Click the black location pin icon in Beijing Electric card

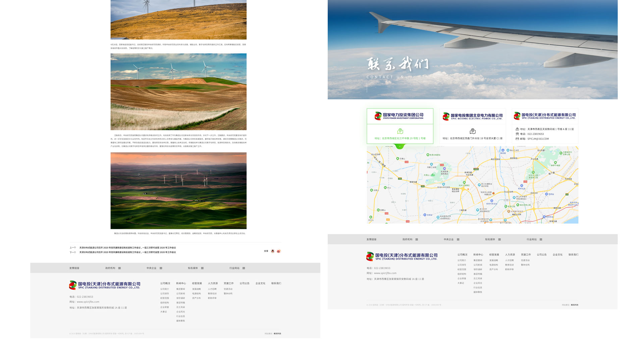(x=473, y=131)
